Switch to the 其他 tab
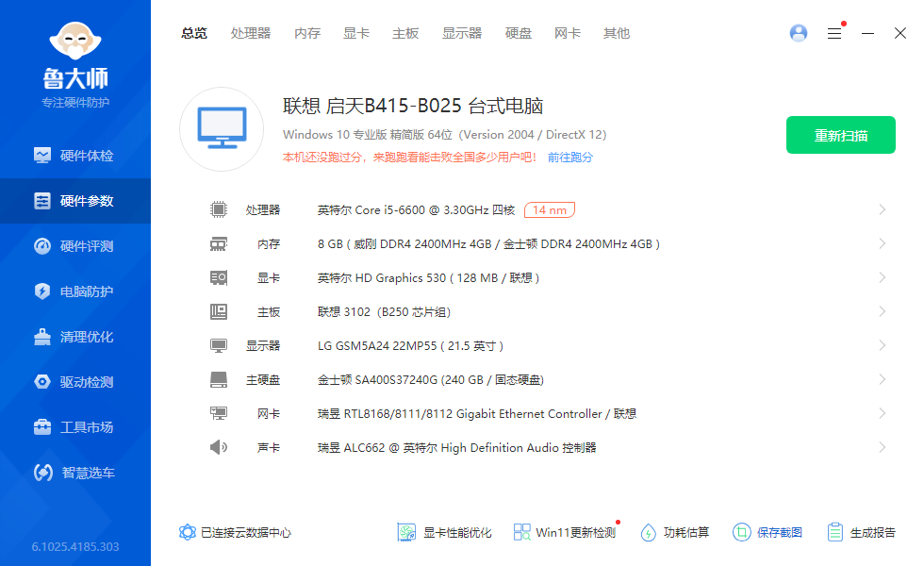924x566 pixels. point(617,34)
